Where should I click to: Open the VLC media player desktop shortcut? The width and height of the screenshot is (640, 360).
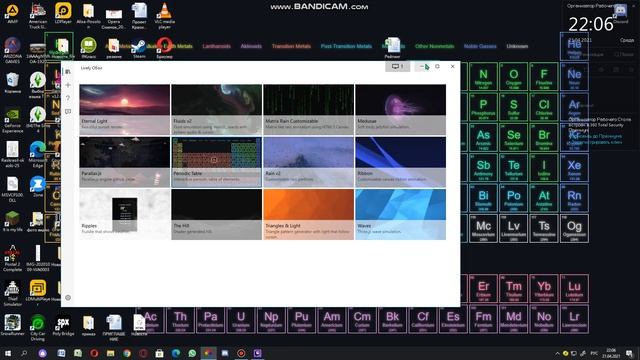pos(164,16)
